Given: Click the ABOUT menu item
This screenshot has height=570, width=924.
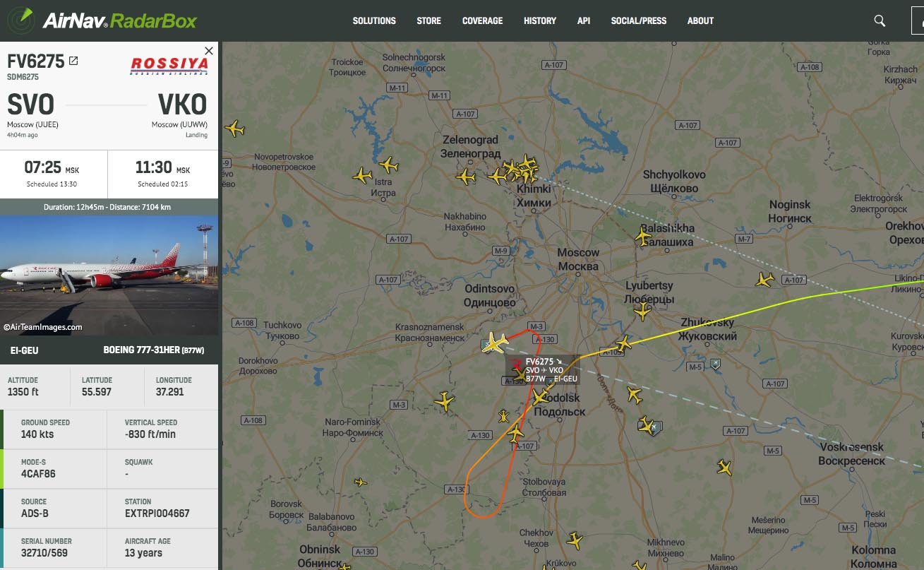Looking at the screenshot, I should pyautogui.click(x=700, y=20).
